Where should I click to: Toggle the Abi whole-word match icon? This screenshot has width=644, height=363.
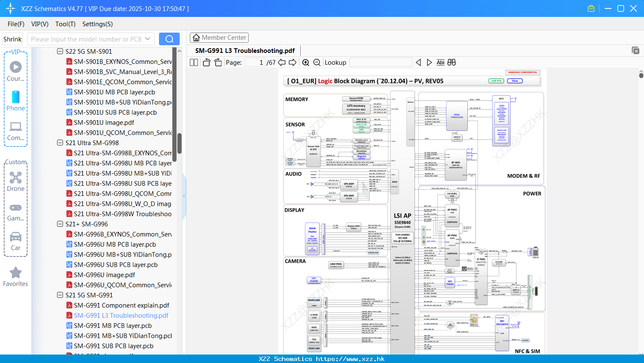440,63
